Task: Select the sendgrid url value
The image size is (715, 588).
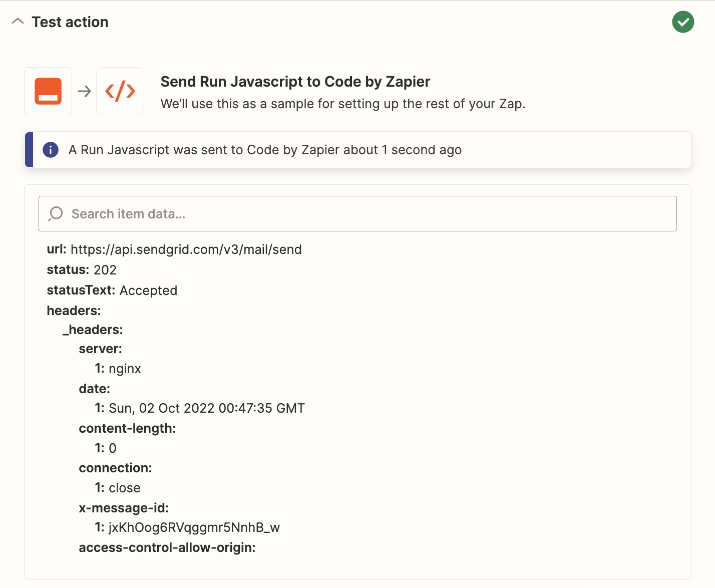Action: (186, 249)
